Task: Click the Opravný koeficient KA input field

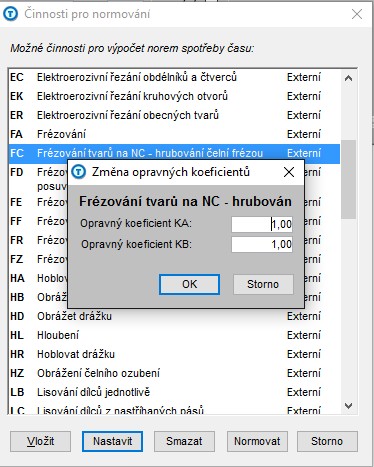Action: 262,224
